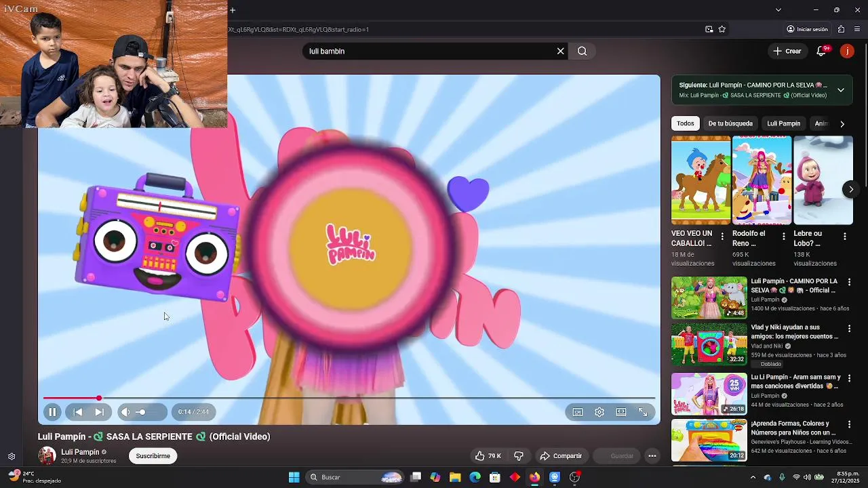
Task: Open Task View on taskbar
Action: coord(416,477)
